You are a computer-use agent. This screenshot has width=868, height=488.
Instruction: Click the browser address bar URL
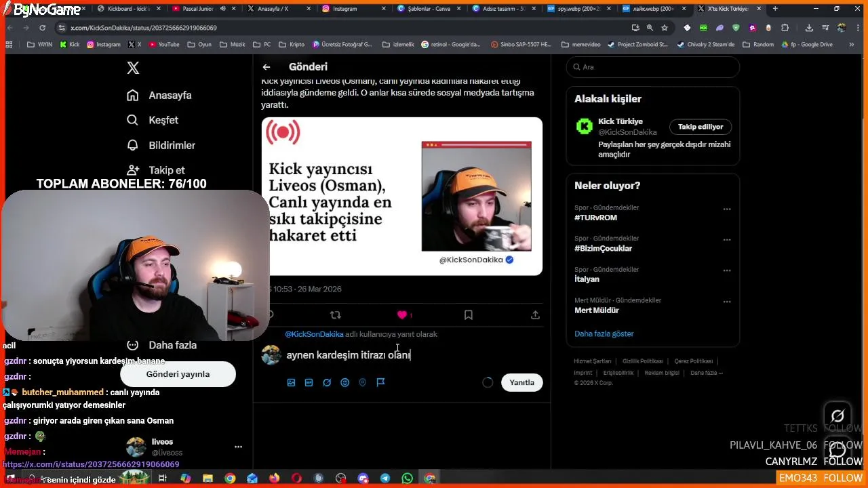click(x=144, y=28)
